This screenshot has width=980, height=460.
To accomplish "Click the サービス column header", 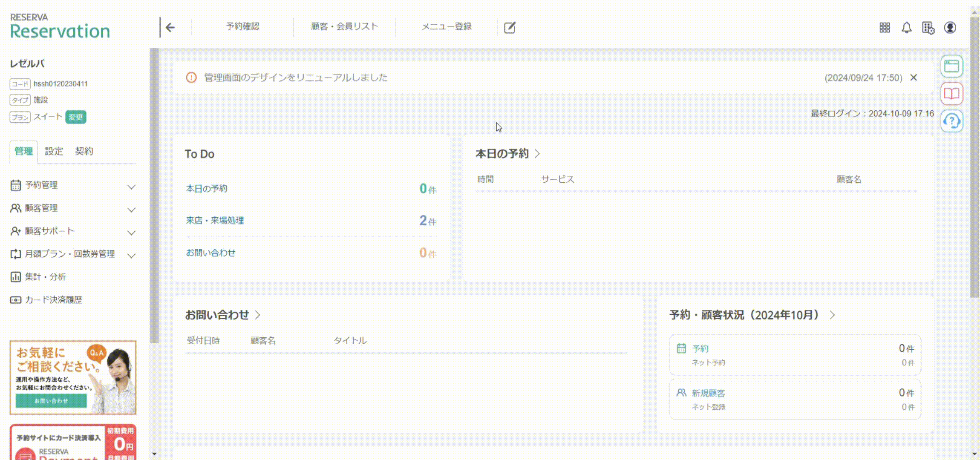I will (558, 179).
